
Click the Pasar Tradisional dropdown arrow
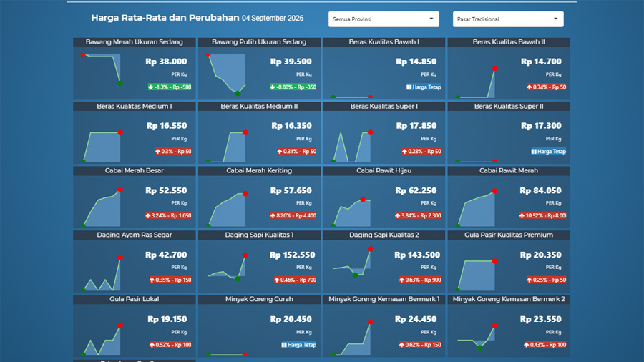(x=555, y=19)
